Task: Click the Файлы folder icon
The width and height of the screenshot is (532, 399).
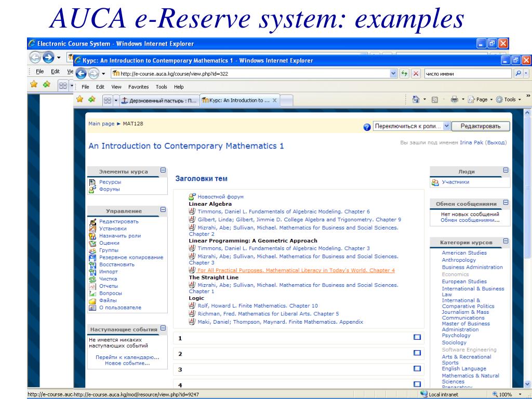Action: pyautogui.click(x=92, y=301)
